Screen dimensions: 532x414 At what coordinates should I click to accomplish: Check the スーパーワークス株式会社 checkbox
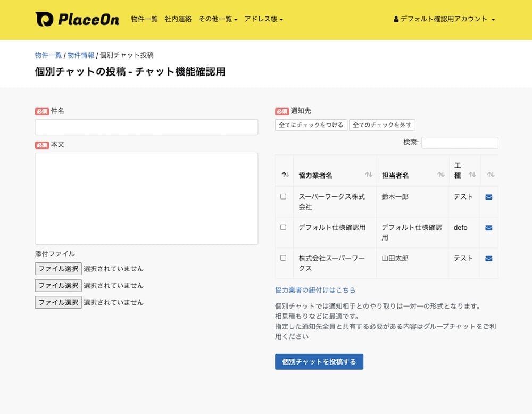click(x=284, y=196)
